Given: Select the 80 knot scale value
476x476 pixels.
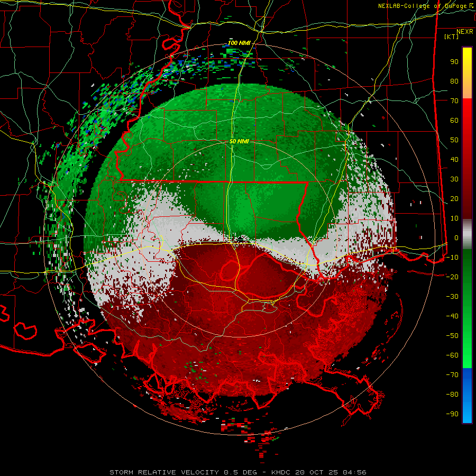Looking at the screenshot, I should (x=454, y=81).
